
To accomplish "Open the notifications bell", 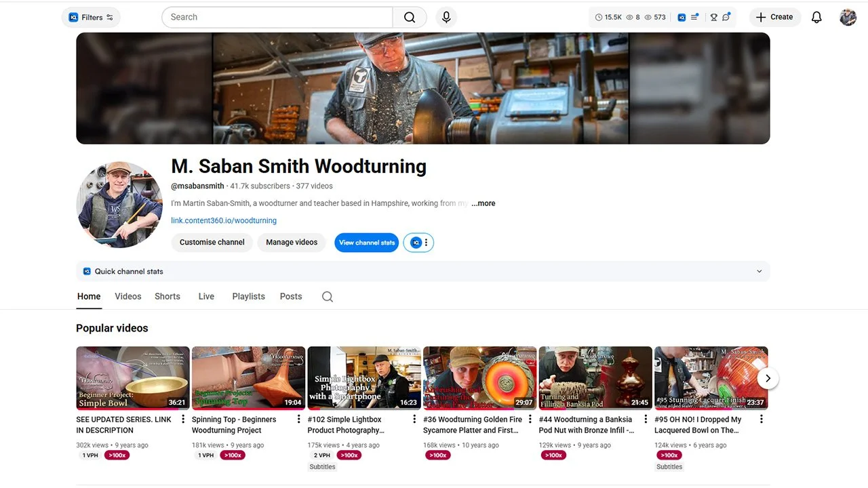I will tap(816, 17).
